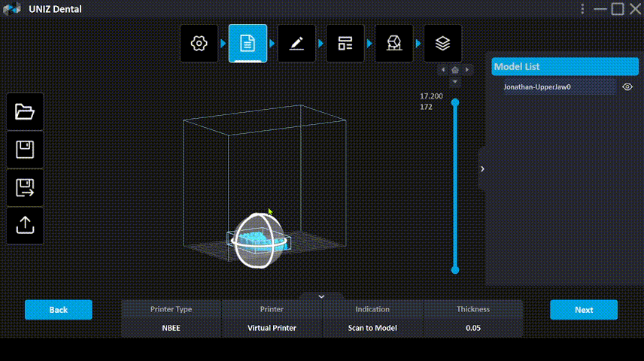This screenshot has width=644, height=361.
Task: Open the settings gear workflow step
Action: [x=199, y=43]
